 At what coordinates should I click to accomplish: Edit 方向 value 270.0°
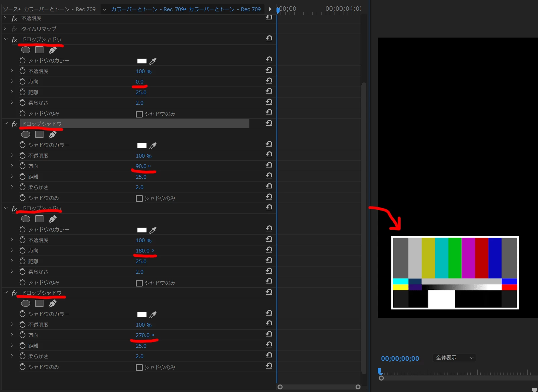tap(145, 335)
